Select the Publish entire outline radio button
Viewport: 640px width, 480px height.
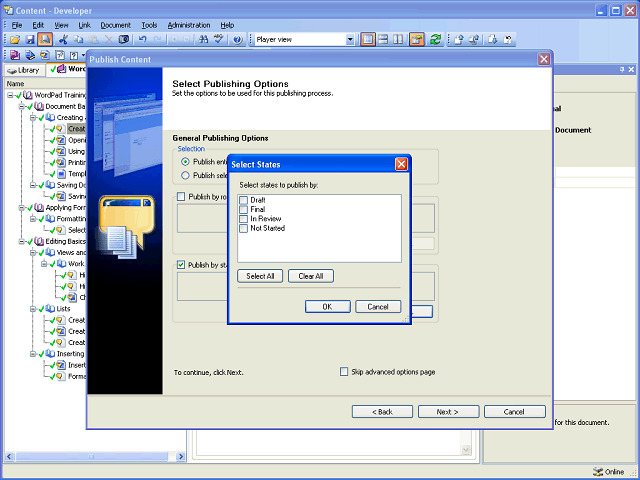click(x=185, y=162)
